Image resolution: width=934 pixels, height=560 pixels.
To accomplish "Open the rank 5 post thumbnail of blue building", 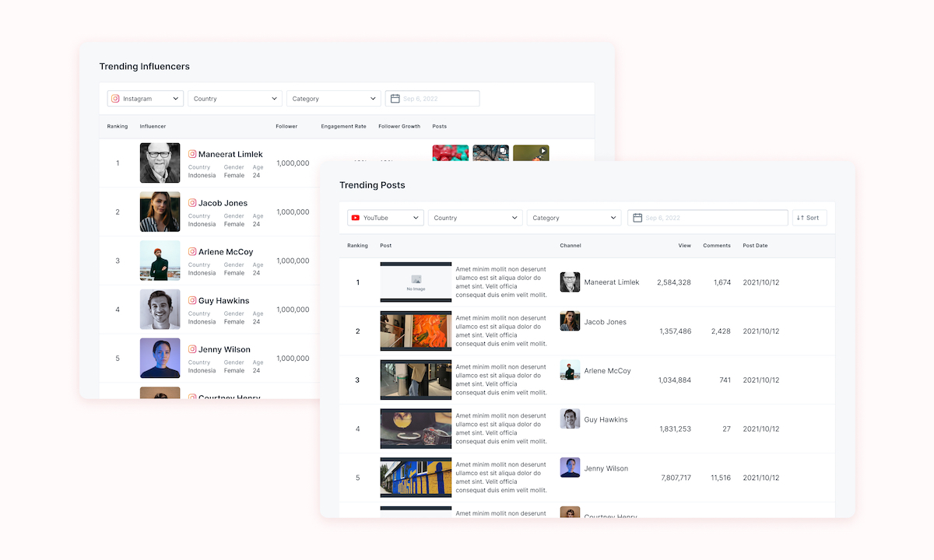I will [x=416, y=478].
